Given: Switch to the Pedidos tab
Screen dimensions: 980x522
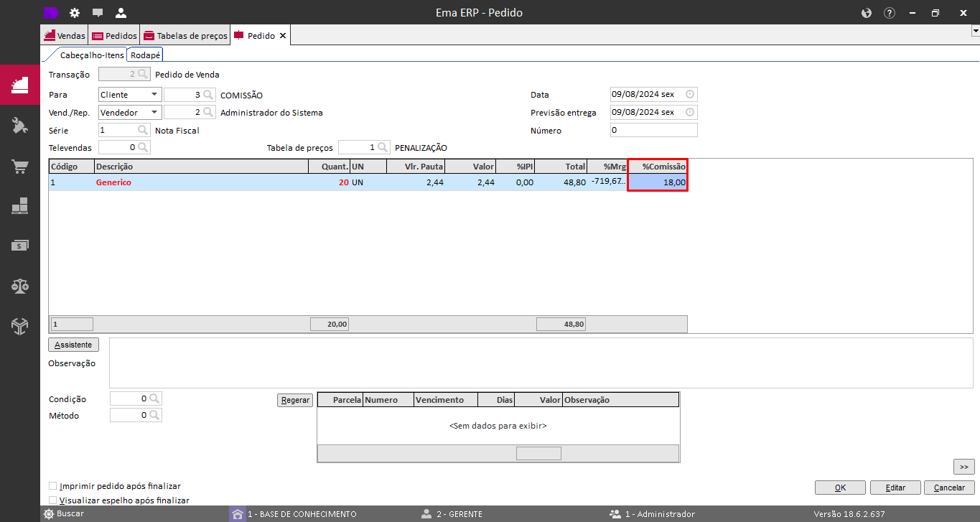Looking at the screenshot, I should pos(113,35).
